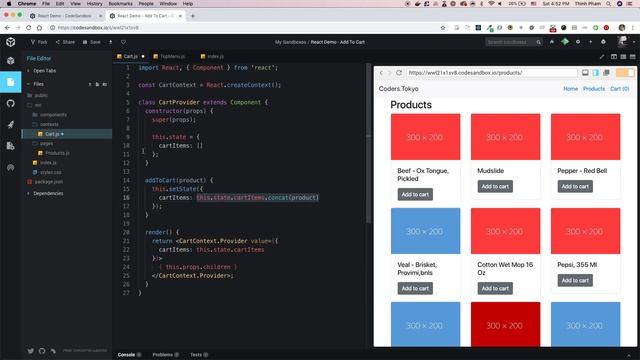
Task: Add Mudslide to cart
Action: click(x=495, y=187)
